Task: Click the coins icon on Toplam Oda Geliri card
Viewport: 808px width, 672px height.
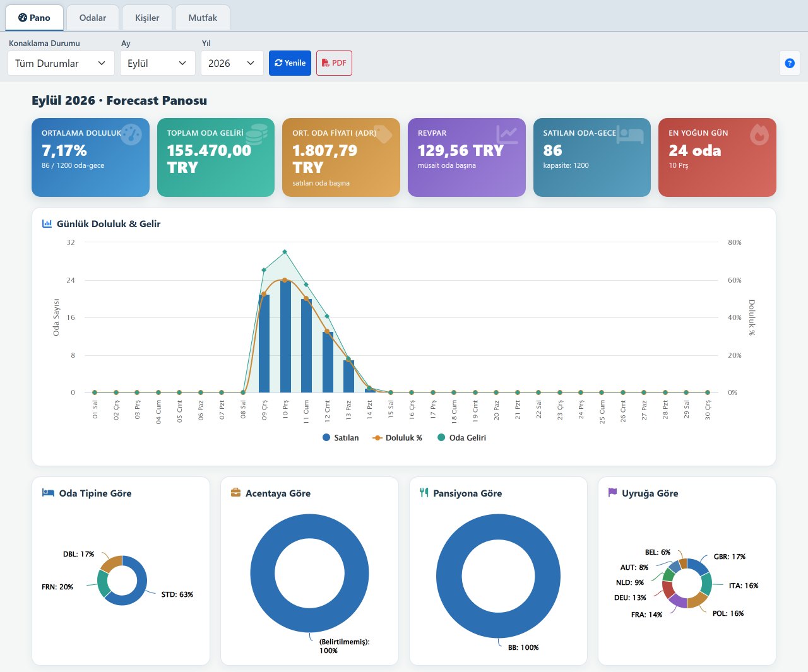Action: point(256,134)
